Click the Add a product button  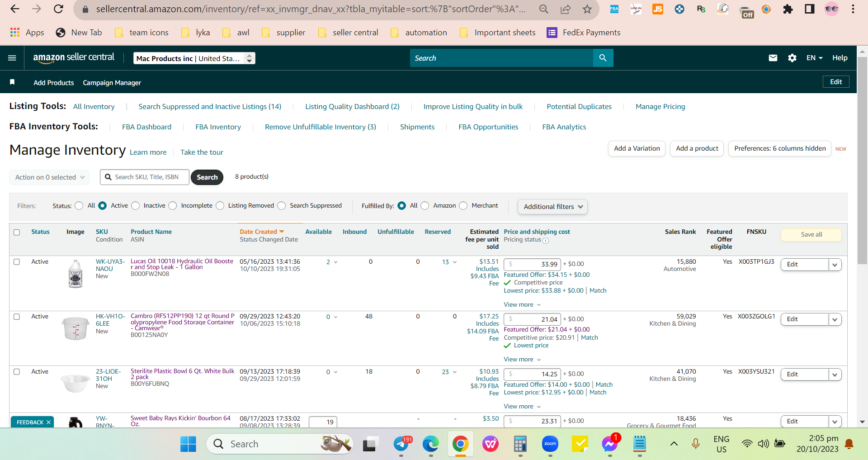697,148
